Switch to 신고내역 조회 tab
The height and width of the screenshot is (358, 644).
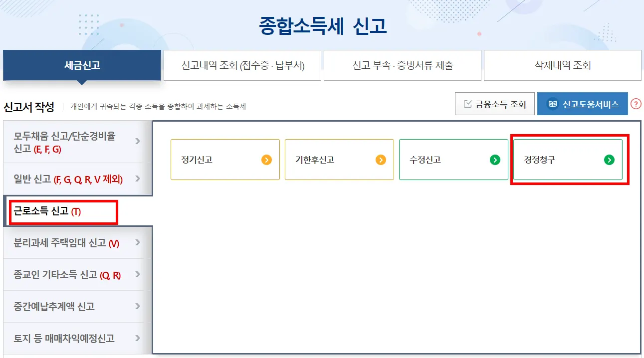click(x=242, y=65)
